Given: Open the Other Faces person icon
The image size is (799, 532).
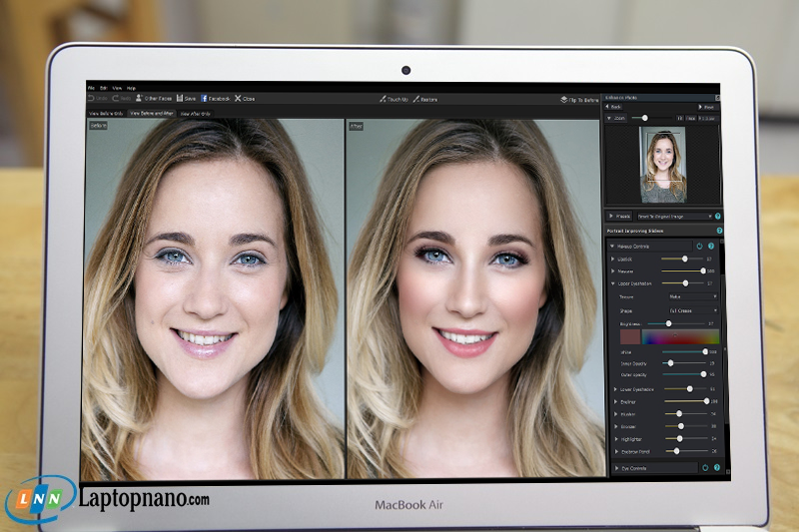Looking at the screenshot, I should 141,98.
